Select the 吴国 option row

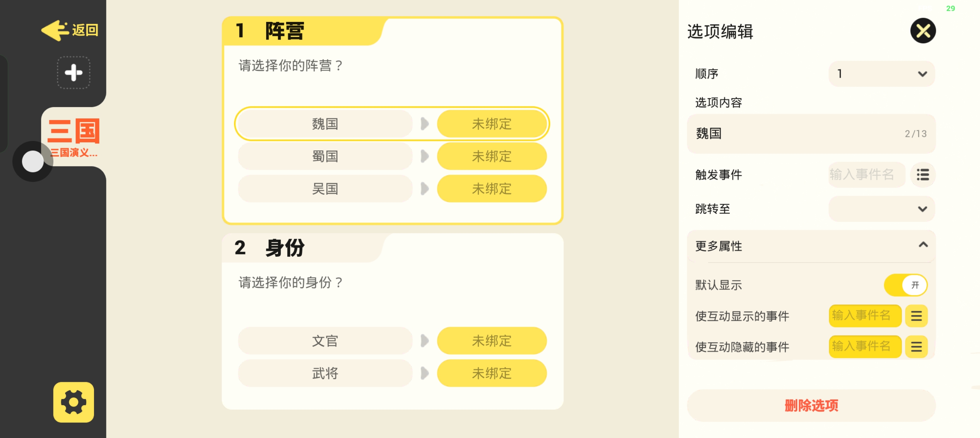[x=325, y=189]
